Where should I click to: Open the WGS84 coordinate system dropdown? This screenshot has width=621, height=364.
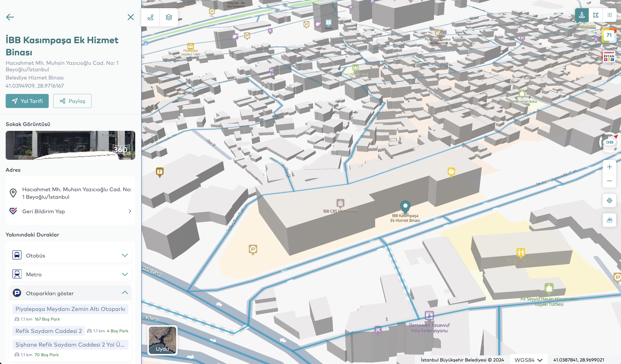click(528, 360)
